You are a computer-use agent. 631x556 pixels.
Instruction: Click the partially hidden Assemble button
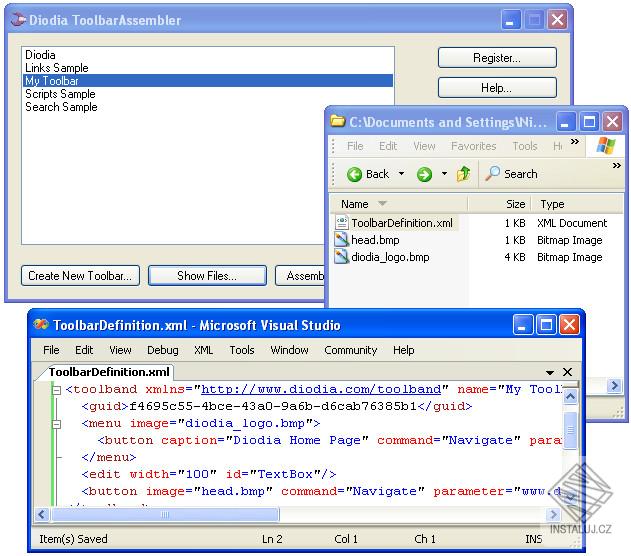click(300, 276)
